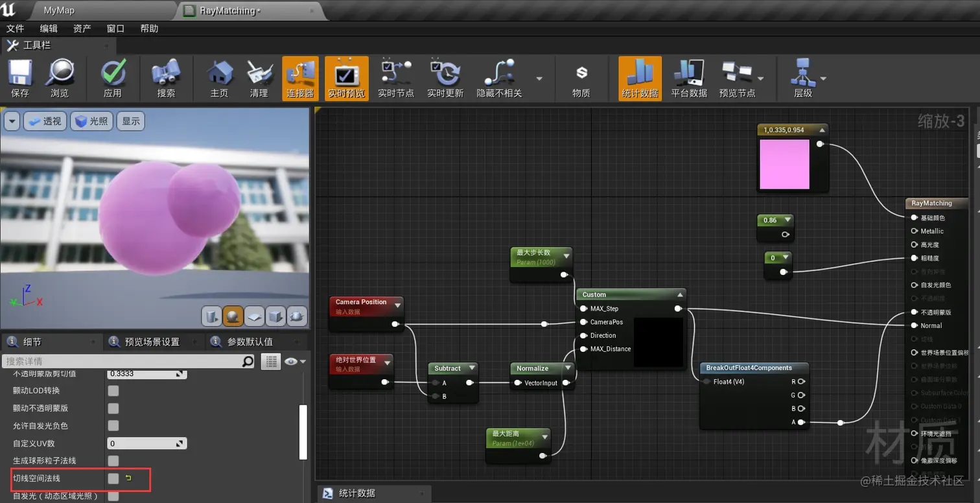Toggle 切线空间法线 checkbox
The image size is (980, 503).
pos(113,478)
